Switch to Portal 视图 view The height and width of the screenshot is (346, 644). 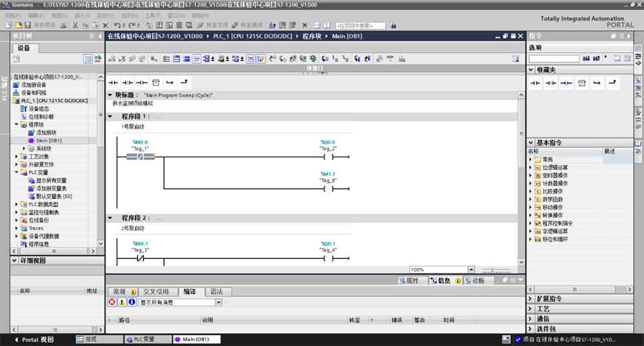35,340
